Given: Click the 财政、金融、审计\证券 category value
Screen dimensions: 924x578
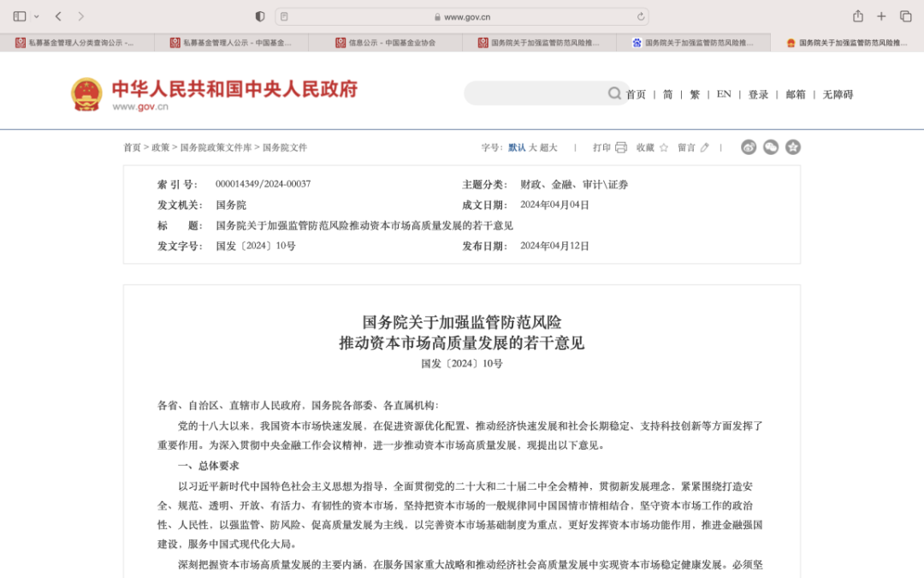Looking at the screenshot, I should [574, 185].
